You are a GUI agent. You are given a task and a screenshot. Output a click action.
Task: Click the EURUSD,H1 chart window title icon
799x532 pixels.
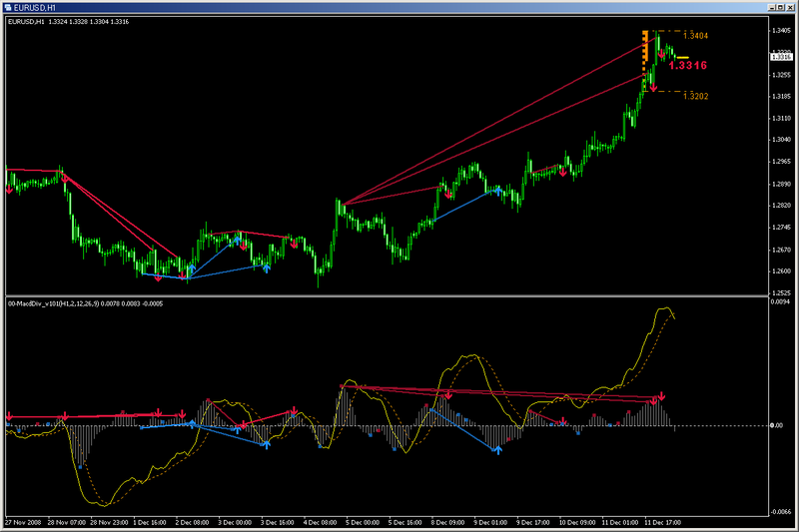pyautogui.click(x=8, y=7)
